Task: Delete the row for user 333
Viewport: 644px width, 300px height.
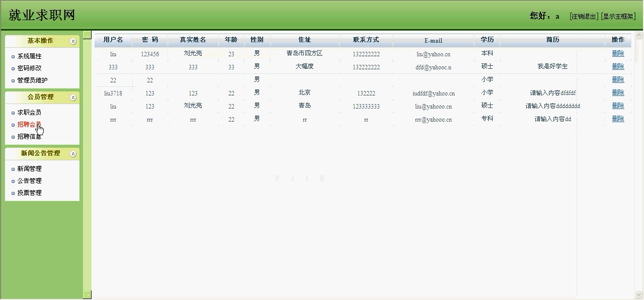Action: (618, 66)
